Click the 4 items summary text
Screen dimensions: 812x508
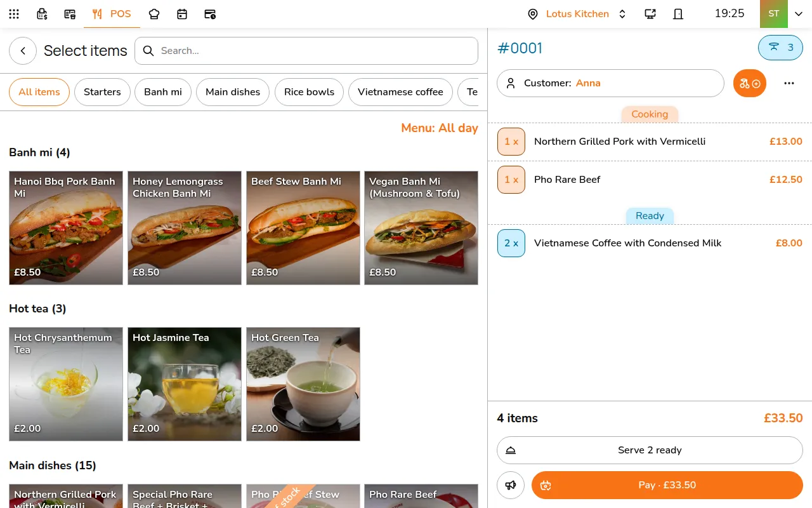pos(518,418)
